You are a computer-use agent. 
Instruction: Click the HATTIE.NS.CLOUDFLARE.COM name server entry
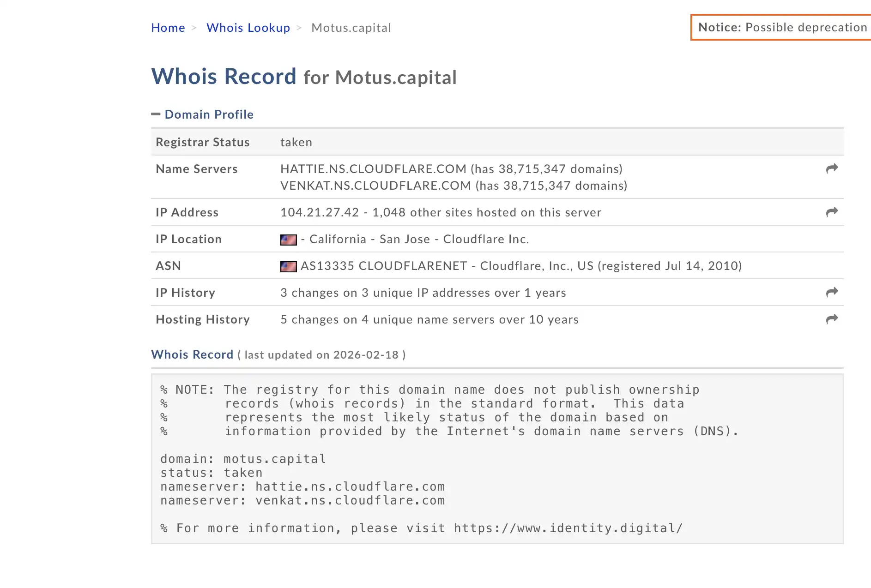[373, 169]
